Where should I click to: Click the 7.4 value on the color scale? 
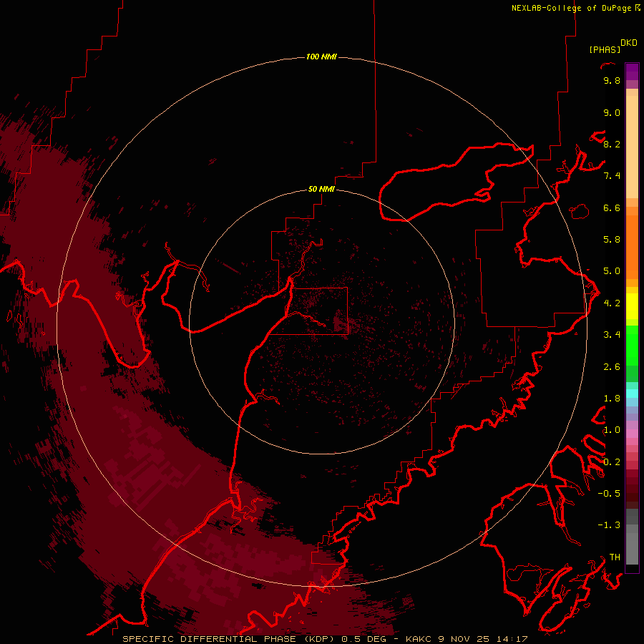pyautogui.click(x=612, y=176)
